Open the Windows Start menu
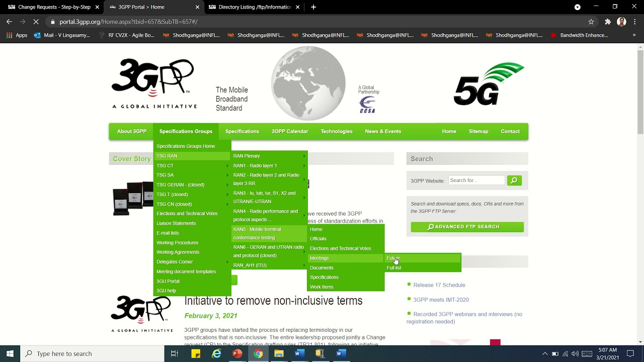 (10, 353)
